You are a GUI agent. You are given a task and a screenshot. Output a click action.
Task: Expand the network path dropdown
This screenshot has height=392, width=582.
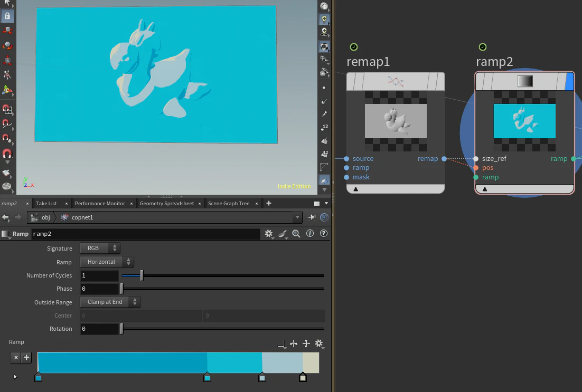pyautogui.click(x=297, y=217)
